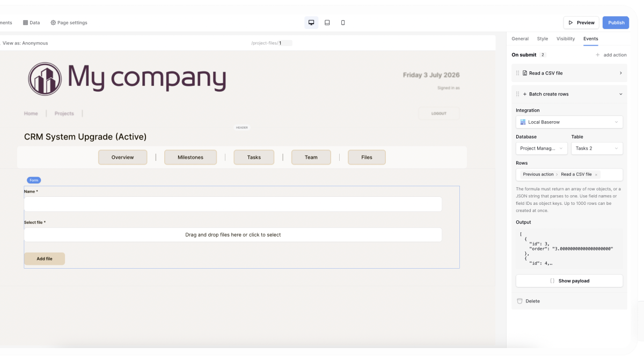Image resolution: width=644 pixels, height=362 pixels.
Task: Click the trash icon next to Delete
Action: (x=519, y=301)
